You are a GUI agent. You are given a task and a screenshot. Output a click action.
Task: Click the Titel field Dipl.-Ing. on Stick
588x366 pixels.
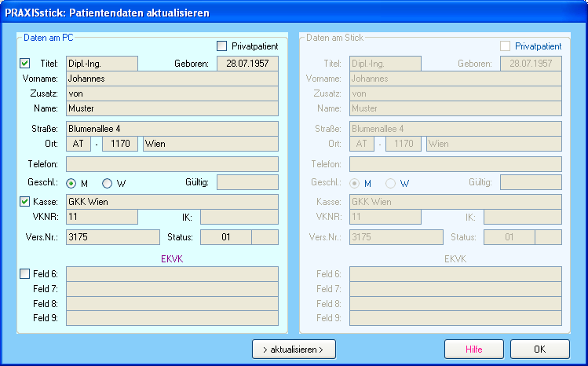(x=385, y=64)
